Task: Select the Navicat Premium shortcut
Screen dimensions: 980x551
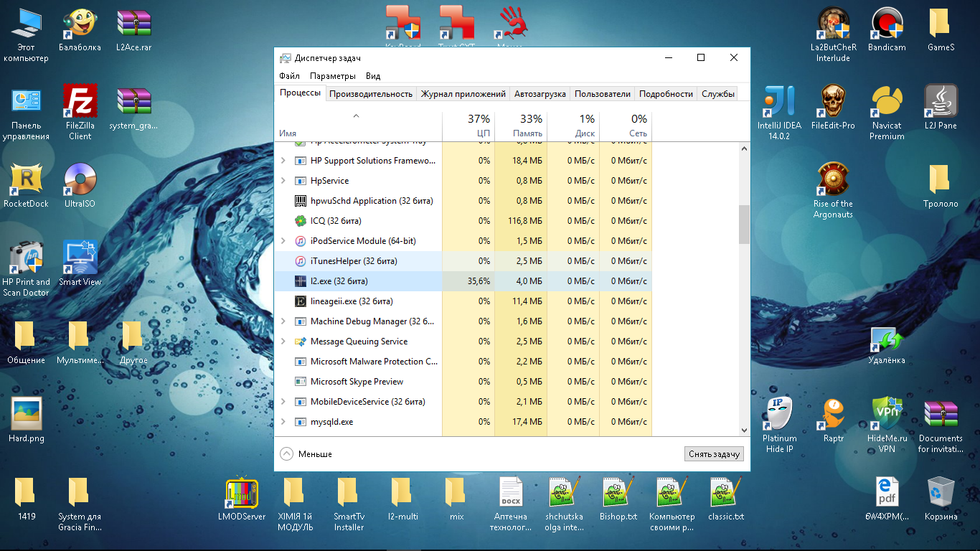Action: [x=887, y=113]
